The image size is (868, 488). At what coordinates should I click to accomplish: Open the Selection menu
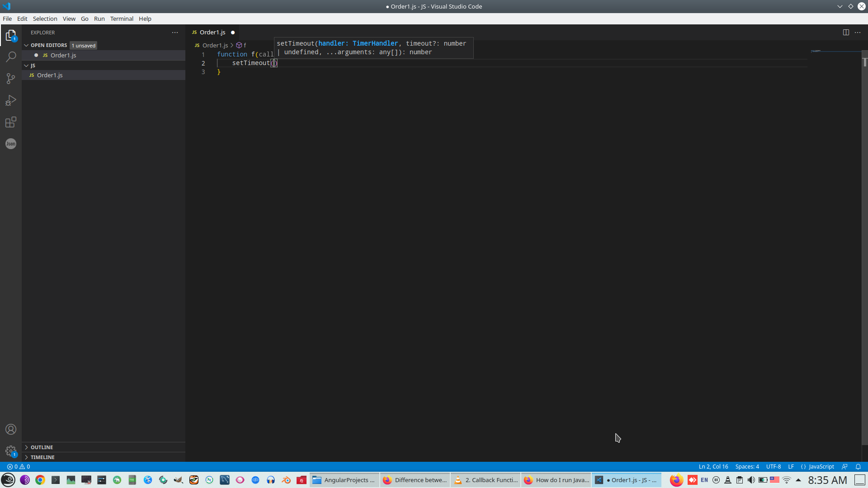(x=45, y=19)
